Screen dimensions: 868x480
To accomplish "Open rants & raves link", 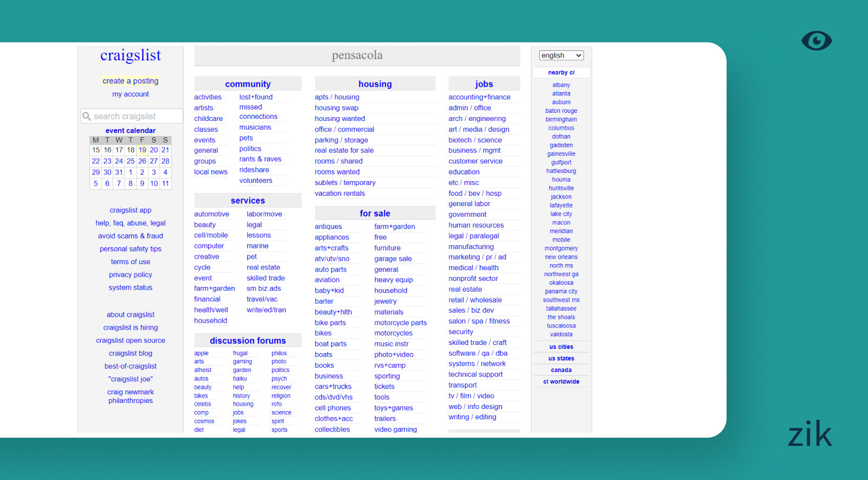I will tap(260, 159).
